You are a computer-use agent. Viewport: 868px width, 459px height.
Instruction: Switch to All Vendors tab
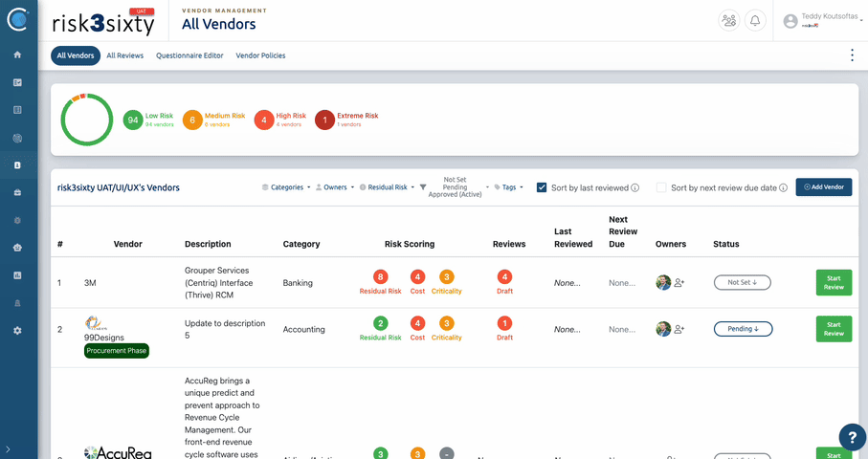(76, 55)
